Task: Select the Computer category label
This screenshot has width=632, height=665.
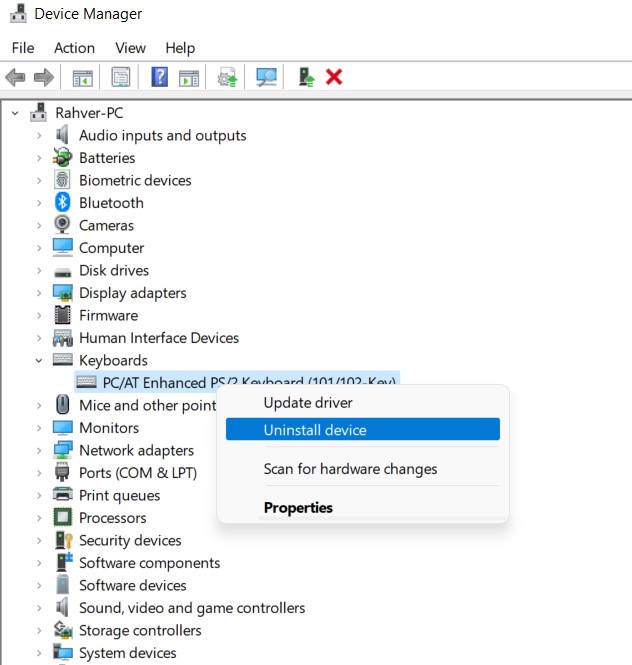Action: (x=112, y=248)
